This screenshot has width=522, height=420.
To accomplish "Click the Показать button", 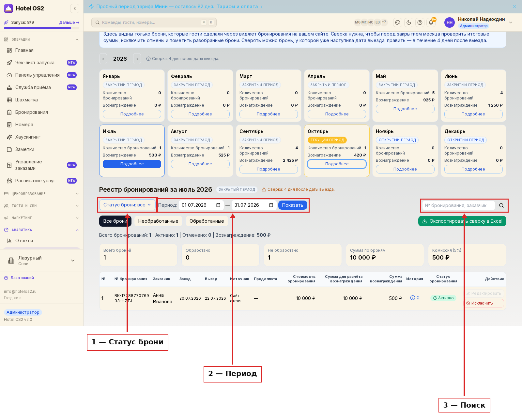I will click(293, 205).
